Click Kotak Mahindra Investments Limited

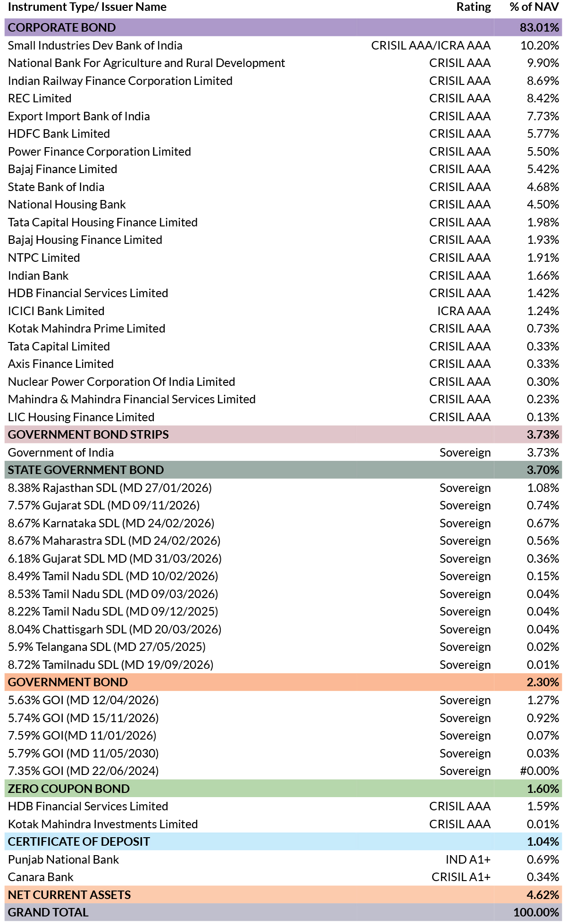pos(103,824)
